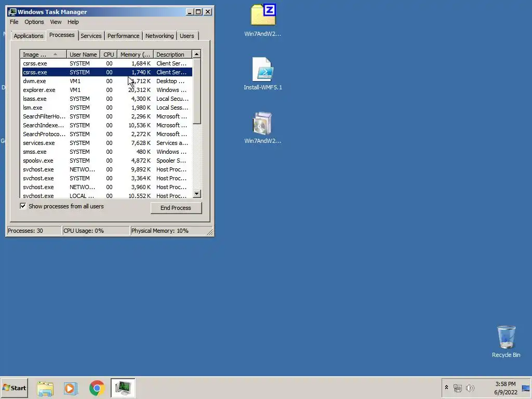Switch to the Performance tab
The width and height of the screenshot is (532, 399).
124,36
